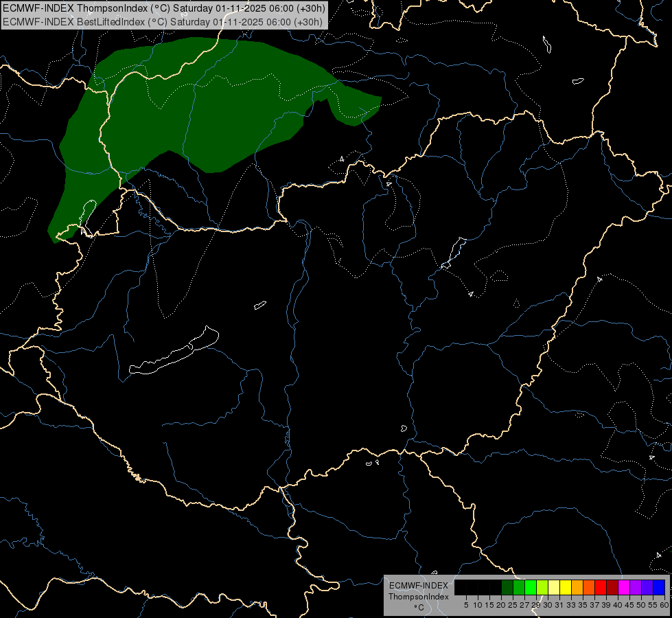The image size is (672, 618).
Task: Click the bright green 27-29 legend swatch
Action: (531, 587)
